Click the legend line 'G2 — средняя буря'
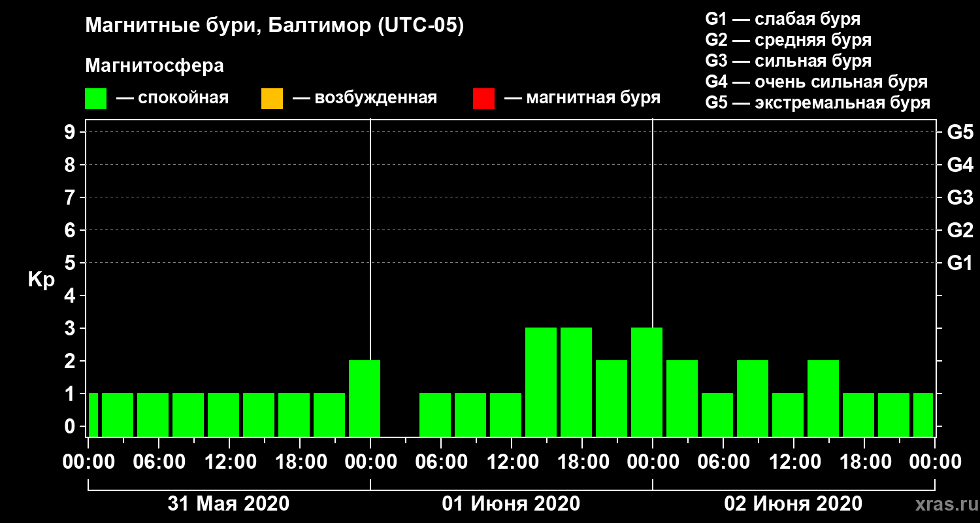The image size is (980, 523). coord(789,40)
